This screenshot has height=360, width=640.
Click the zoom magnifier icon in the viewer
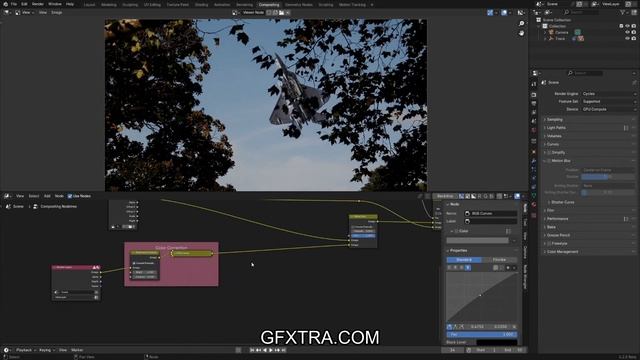(521, 24)
